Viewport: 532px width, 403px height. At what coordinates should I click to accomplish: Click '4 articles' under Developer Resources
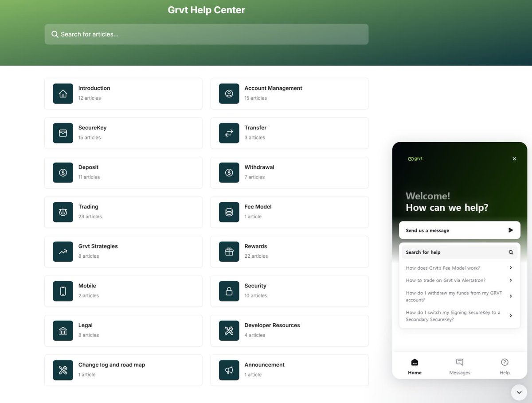[255, 335]
